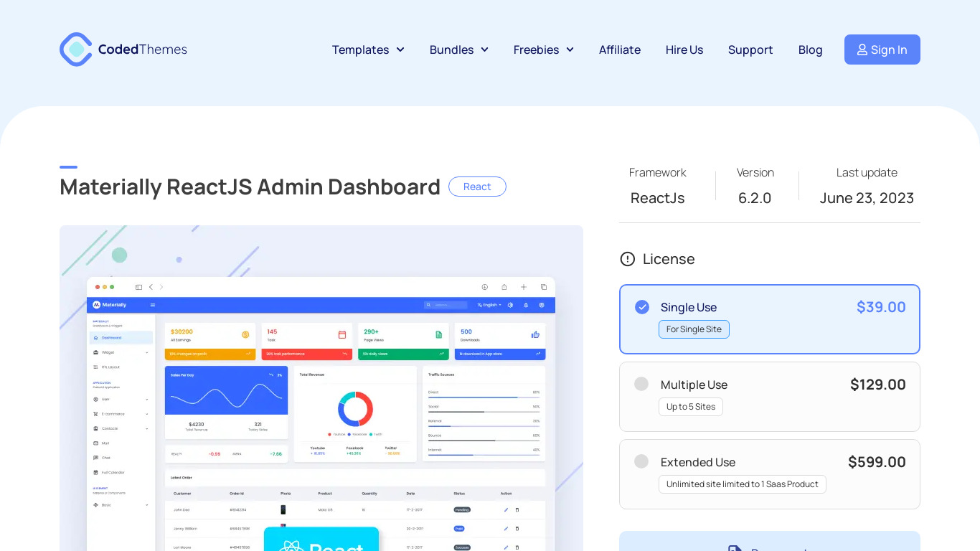The height and width of the screenshot is (551, 980).
Task: Go to the Support page
Action: (x=750, y=50)
